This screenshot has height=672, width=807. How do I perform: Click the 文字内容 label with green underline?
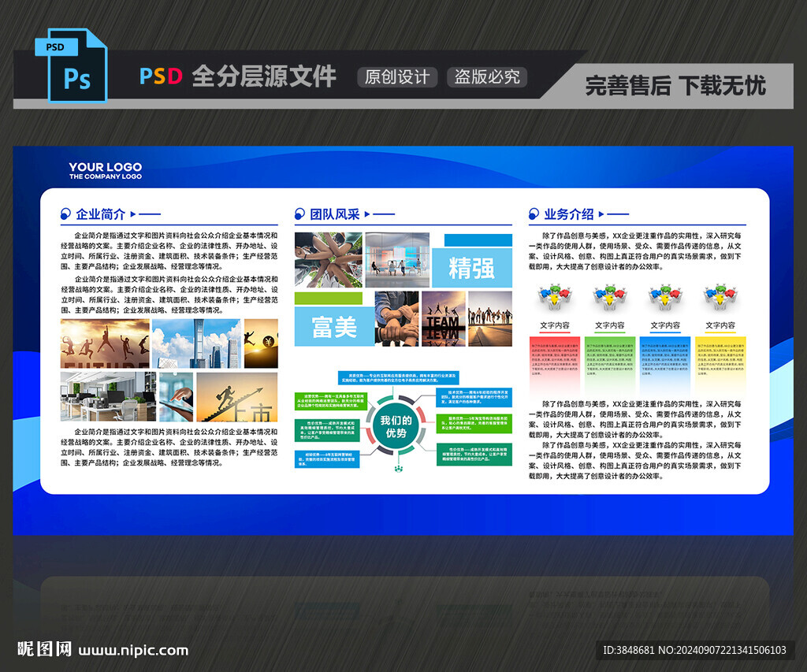[609, 325]
